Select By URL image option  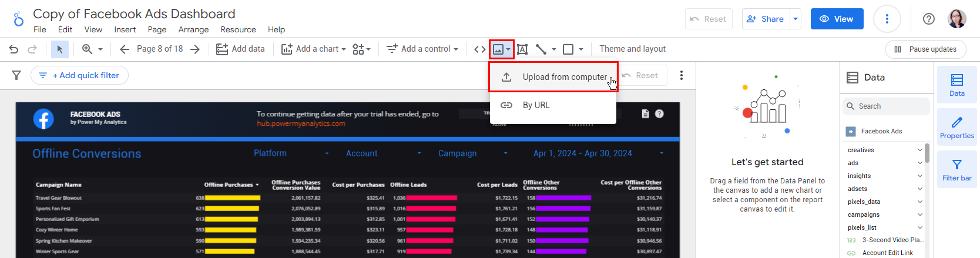pyautogui.click(x=536, y=105)
